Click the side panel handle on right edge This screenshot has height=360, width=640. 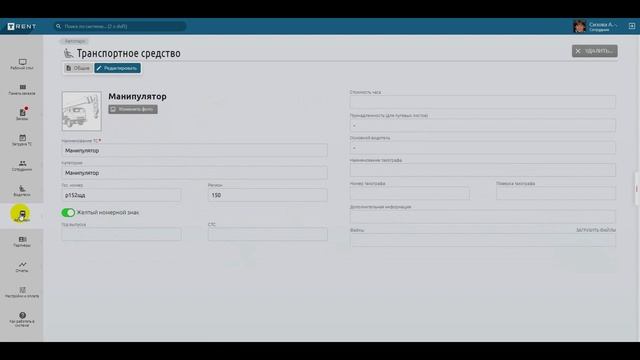tap(636, 189)
